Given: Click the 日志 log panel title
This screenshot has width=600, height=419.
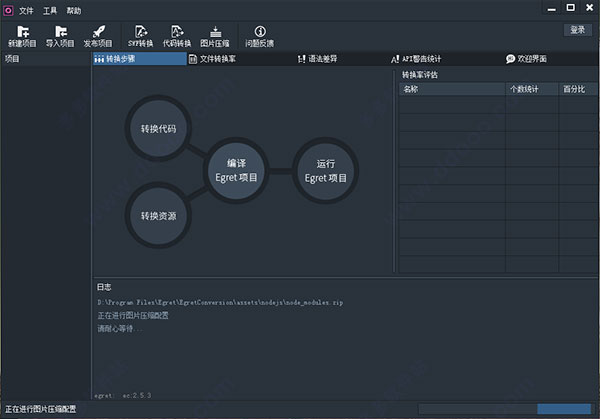Looking at the screenshot, I should coord(104,287).
